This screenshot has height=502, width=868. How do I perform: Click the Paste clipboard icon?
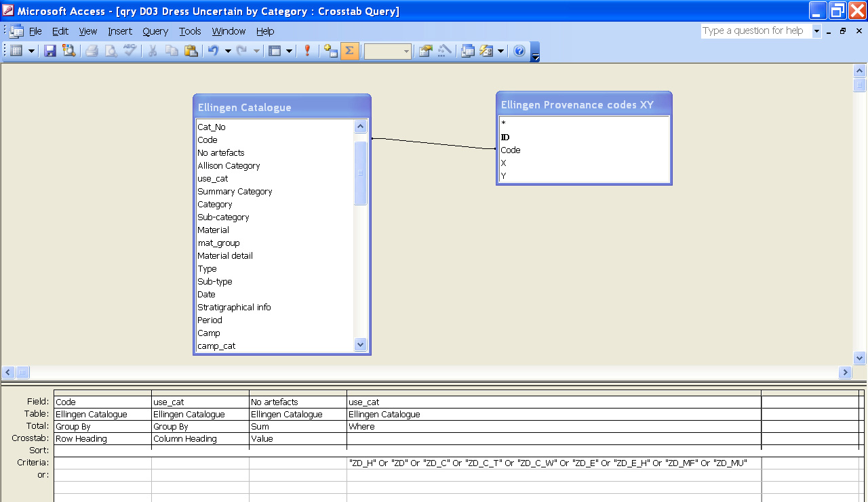(x=191, y=51)
